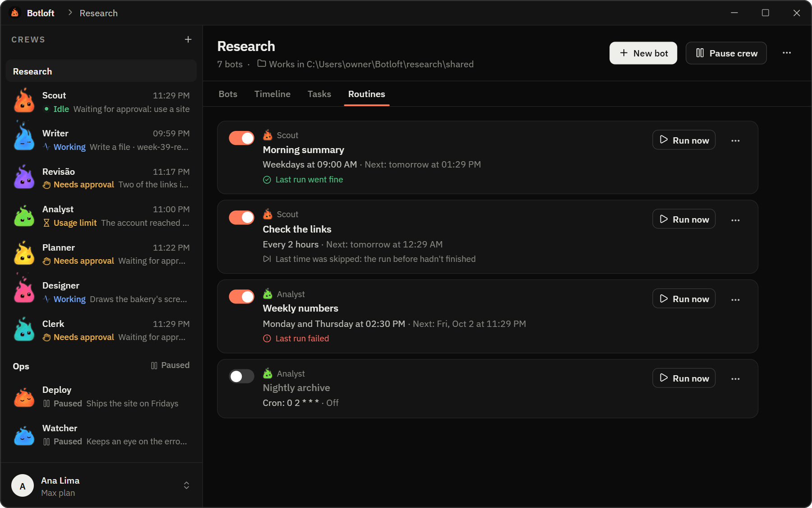
Task: Expand the paused Ops crew header
Action: (x=101, y=366)
